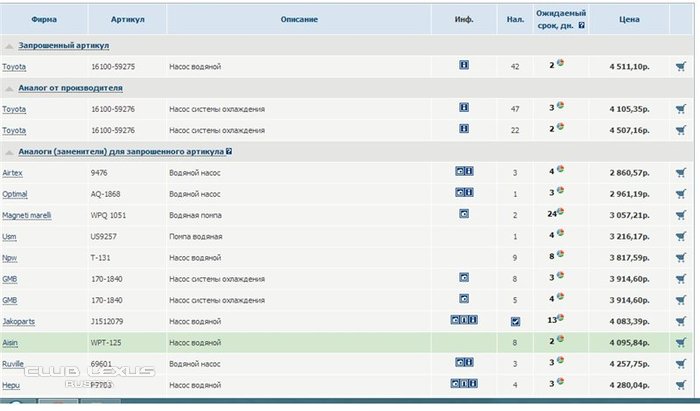Click the pie chart icon in Magneti marelli row

(562, 212)
